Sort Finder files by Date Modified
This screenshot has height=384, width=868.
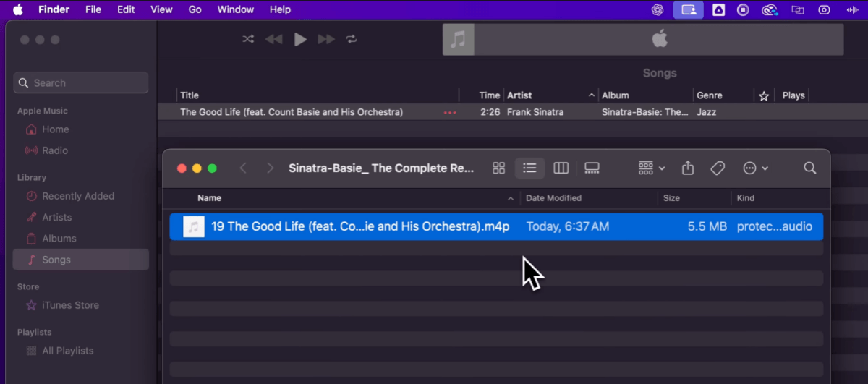click(x=553, y=198)
